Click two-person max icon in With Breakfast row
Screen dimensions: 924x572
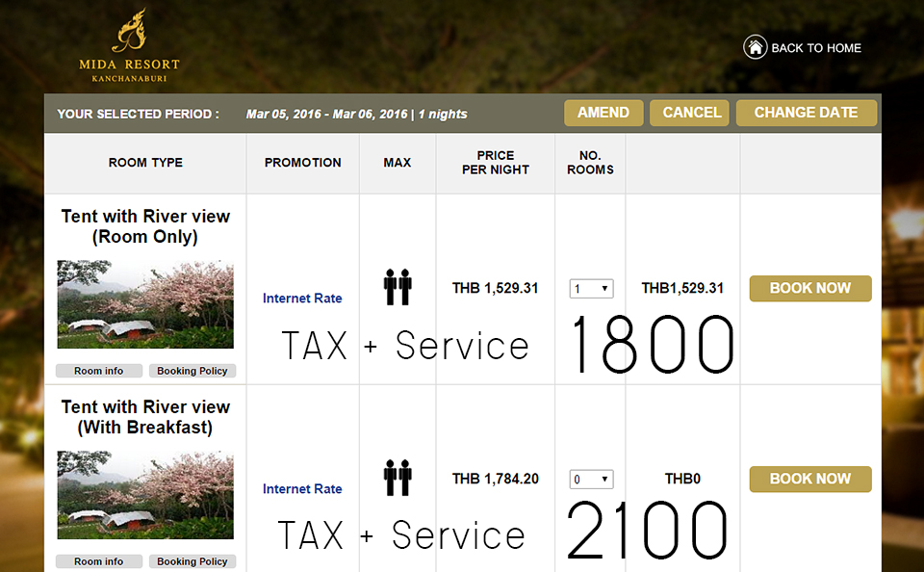(398, 477)
